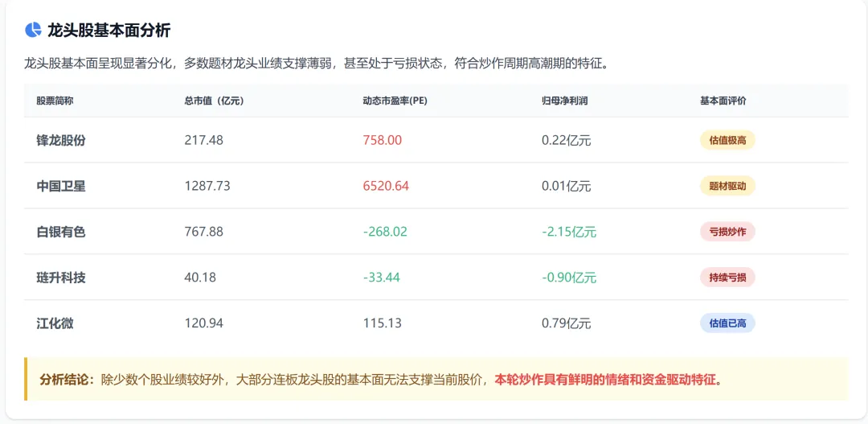Select the 归母净利润 column header
868x424 pixels.
(564, 101)
